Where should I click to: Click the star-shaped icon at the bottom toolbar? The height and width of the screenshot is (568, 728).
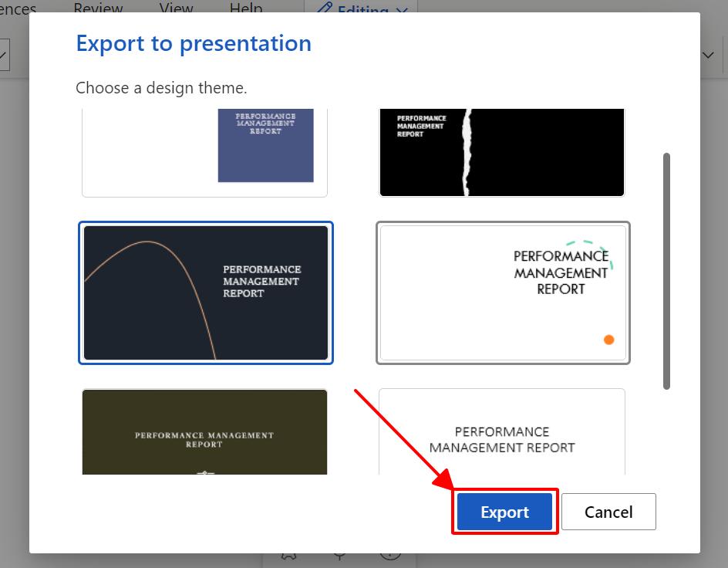(x=288, y=553)
